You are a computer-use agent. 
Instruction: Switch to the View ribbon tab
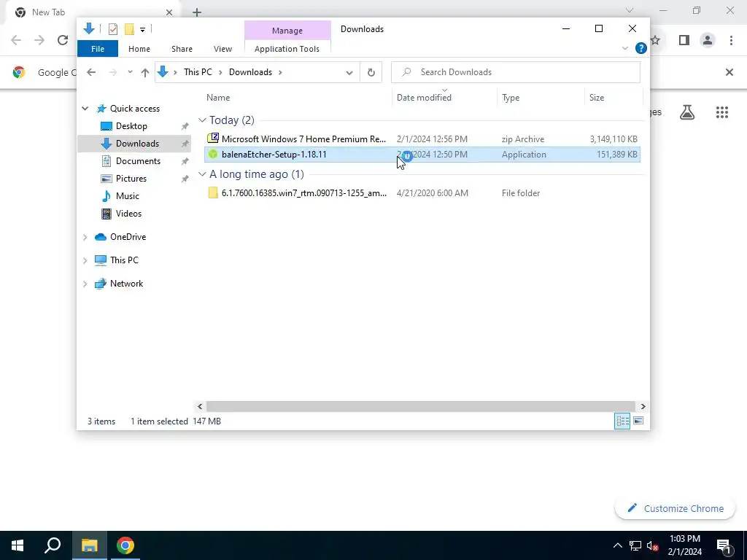coord(222,49)
